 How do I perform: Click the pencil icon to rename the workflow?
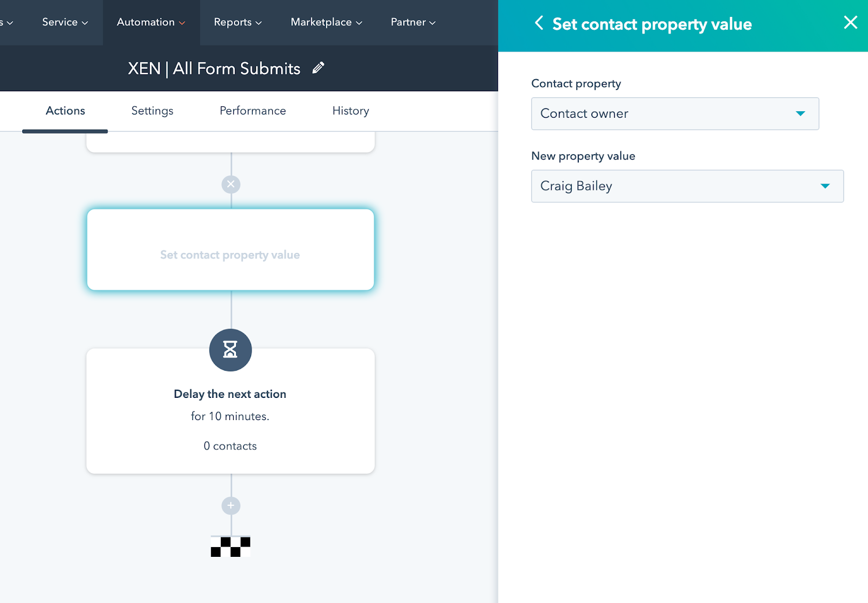tap(318, 67)
